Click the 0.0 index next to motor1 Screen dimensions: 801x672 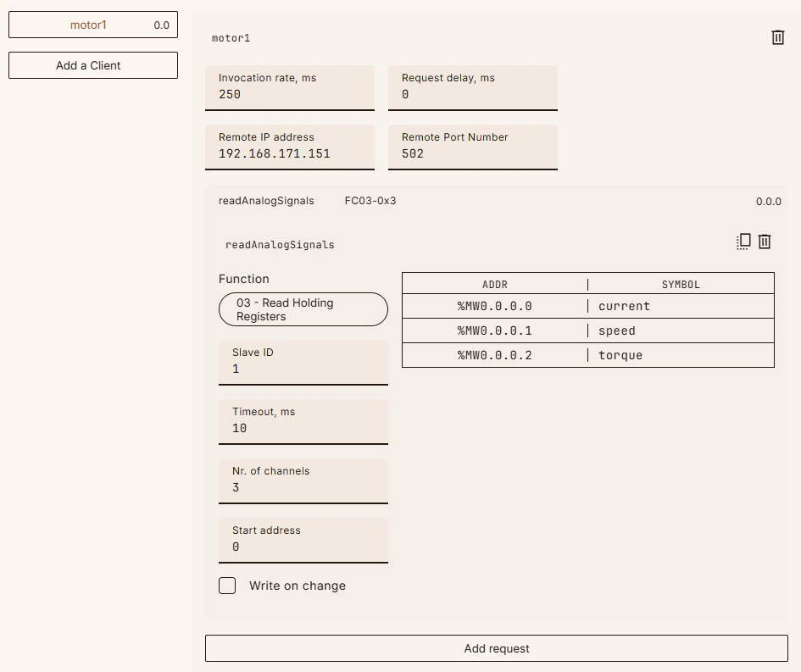pyautogui.click(x=161, y=25)
